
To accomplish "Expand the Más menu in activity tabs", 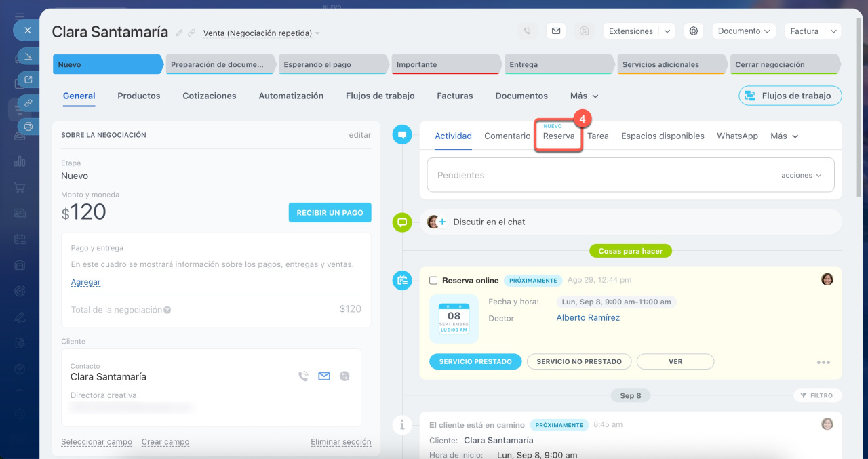I will 785,136.
